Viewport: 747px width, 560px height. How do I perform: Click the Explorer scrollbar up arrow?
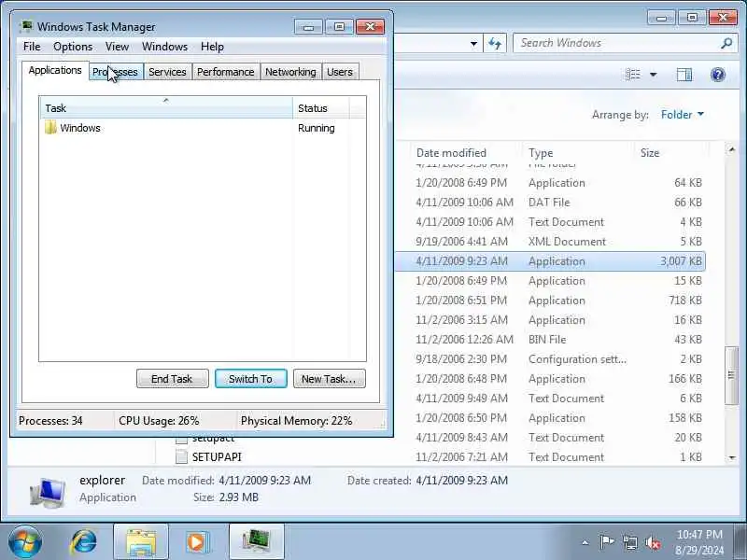pyautogui.click(x=732, y=150)
